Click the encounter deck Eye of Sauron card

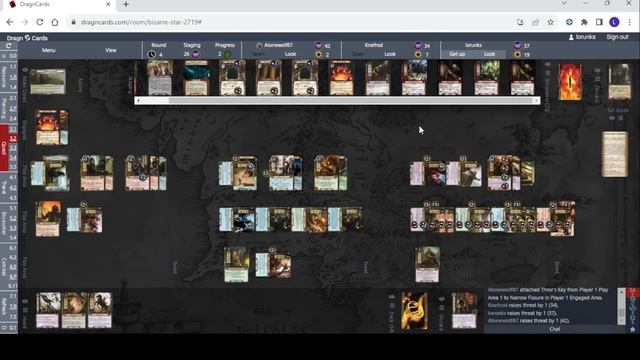point(570,82)
